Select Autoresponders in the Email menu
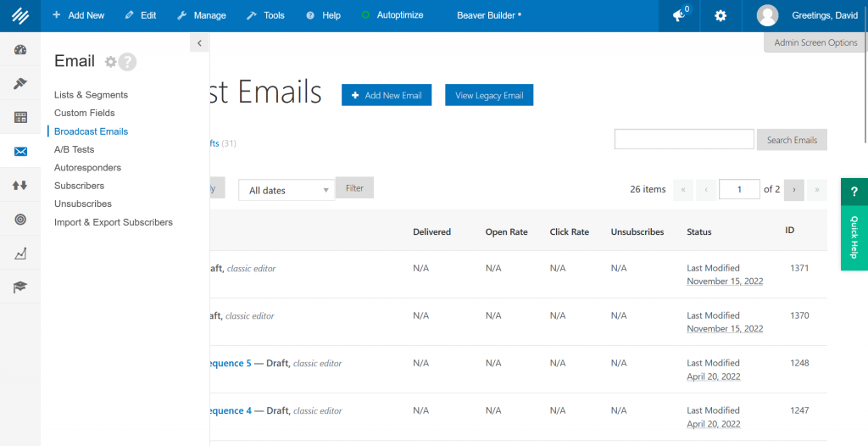868x446 pixels. pos(87,168)
